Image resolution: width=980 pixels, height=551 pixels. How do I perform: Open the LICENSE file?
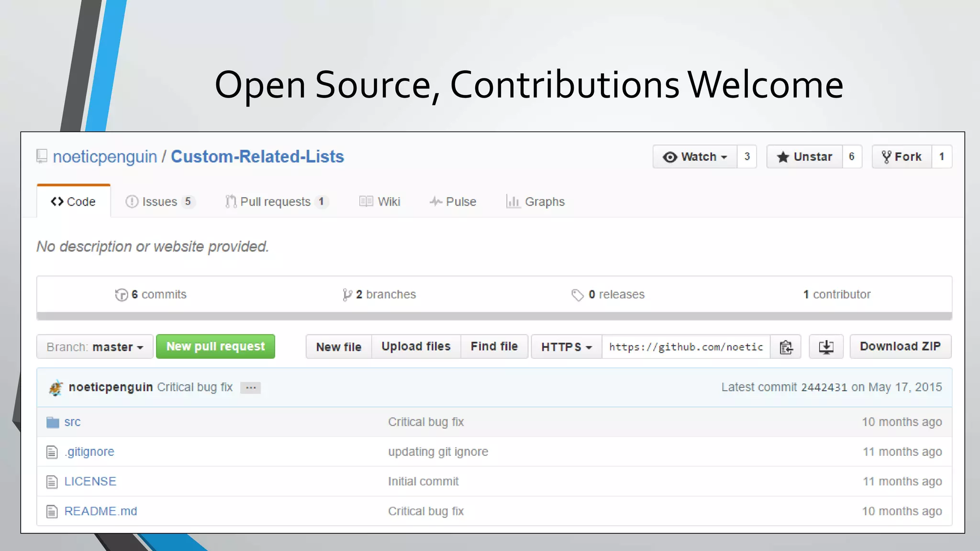[90, 481]
